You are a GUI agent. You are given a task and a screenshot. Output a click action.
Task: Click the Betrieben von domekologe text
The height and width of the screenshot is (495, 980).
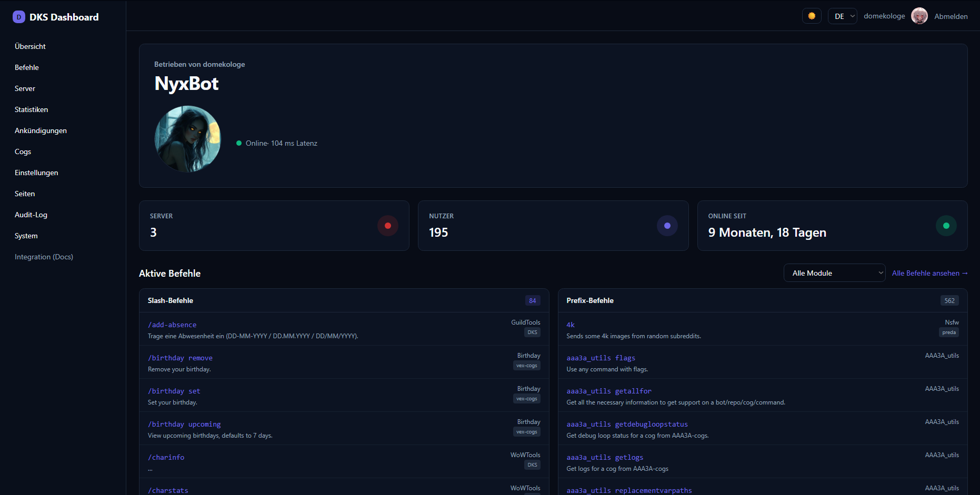(199, 64)
